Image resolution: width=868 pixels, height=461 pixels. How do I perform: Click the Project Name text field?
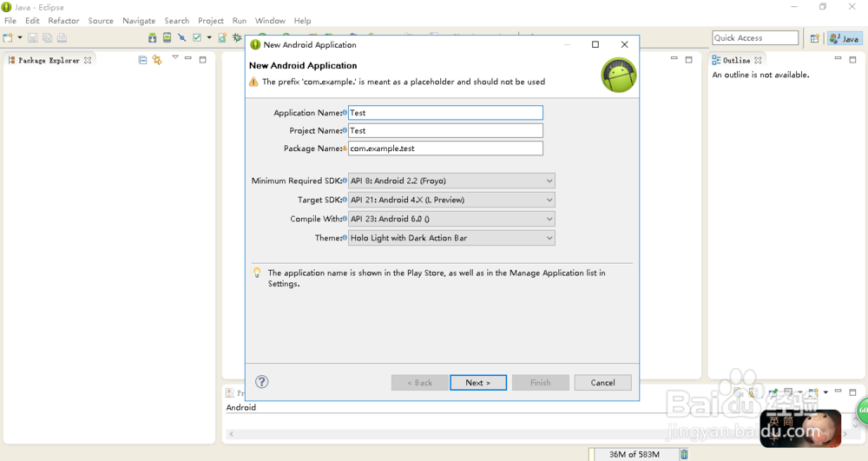click(x=445, y=130)
